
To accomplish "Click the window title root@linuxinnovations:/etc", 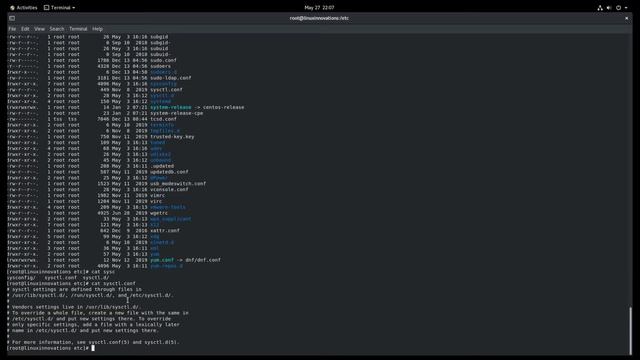I will (319, 18).
